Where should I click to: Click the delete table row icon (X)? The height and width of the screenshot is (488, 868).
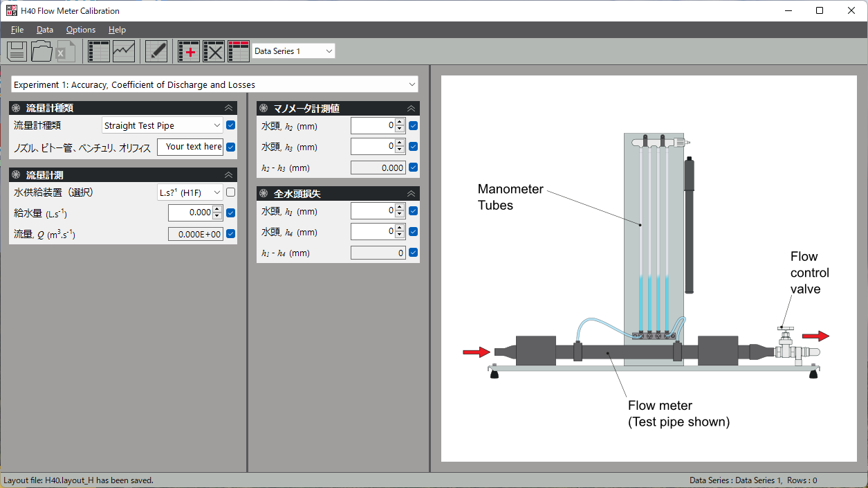pyautogui.click(x=214, y=51)
